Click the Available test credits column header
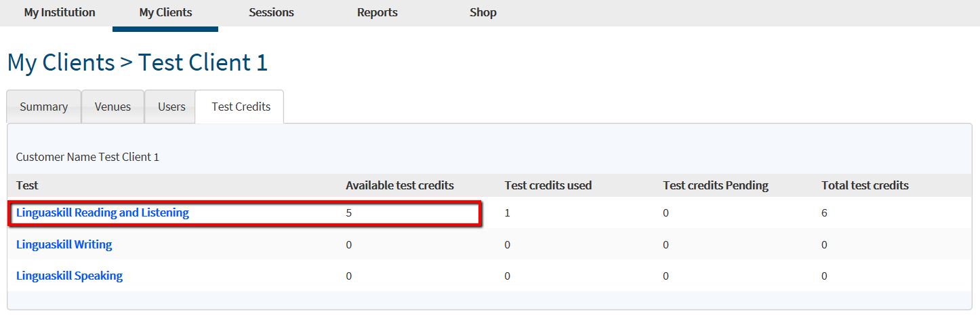The width and height of the screenshot is (980, 317). (x=400, y=185)
